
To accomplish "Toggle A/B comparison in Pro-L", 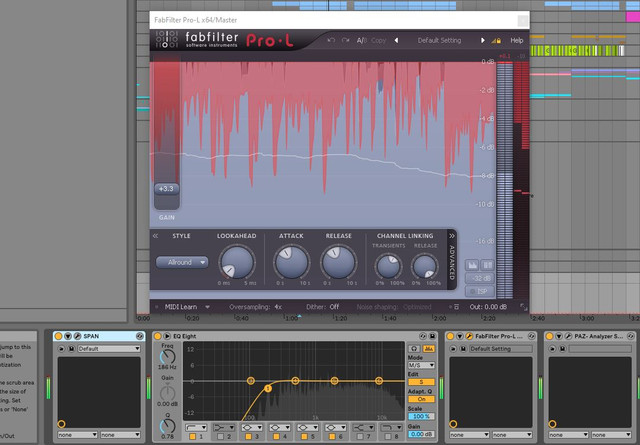I will point(362,40).
